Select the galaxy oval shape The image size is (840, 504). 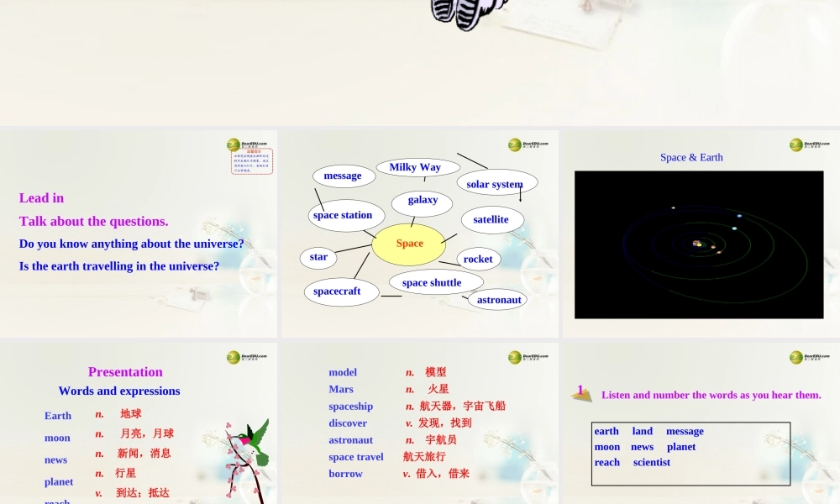tap(423, 200)
